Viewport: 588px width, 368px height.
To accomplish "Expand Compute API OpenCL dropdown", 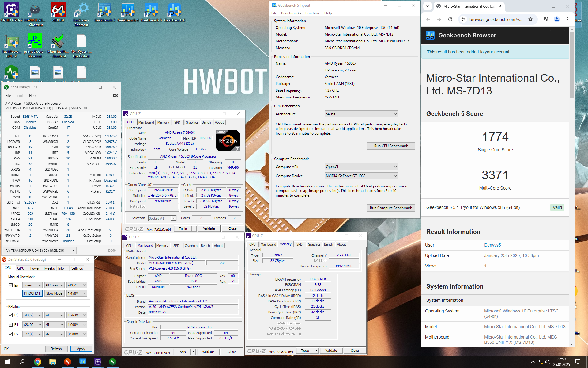I will tap(361, 167).
